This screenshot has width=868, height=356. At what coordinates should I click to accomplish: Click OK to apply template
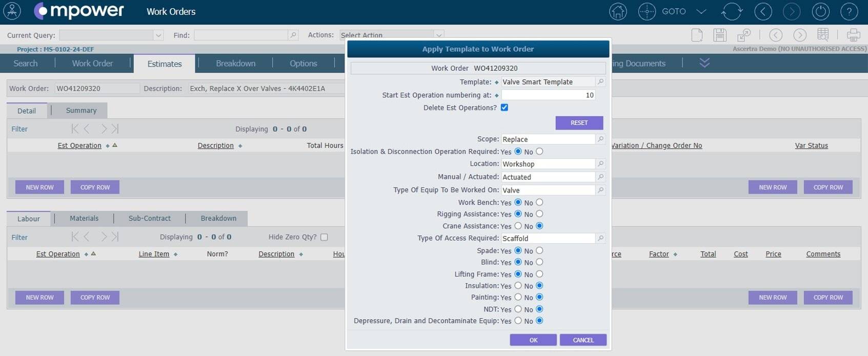pos(533,340)
